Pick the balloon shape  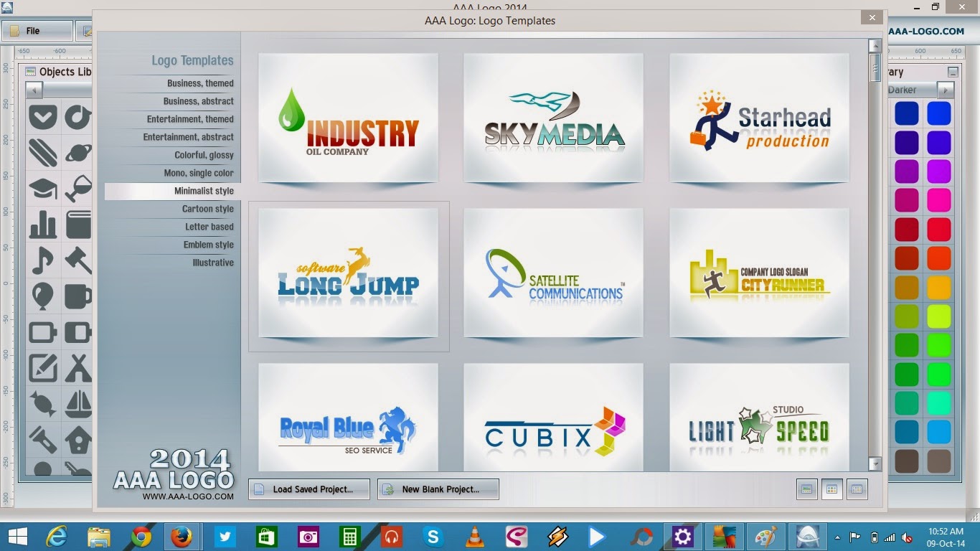coord(43,296)
